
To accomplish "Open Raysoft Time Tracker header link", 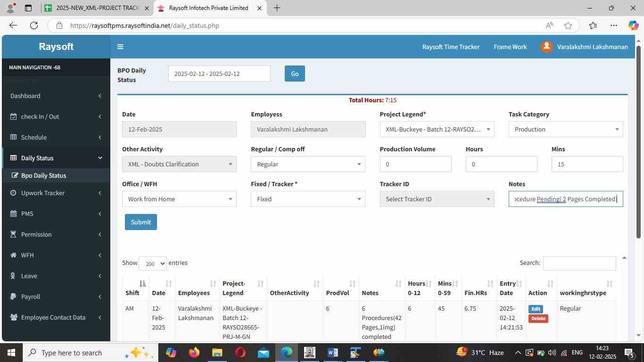I will [x=451, y=47].
